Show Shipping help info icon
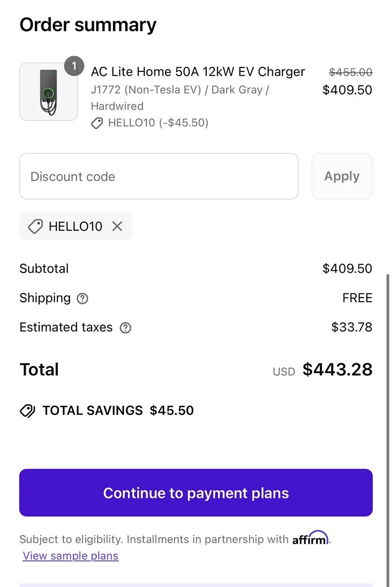The image size is (392, 587). coord(82,298)
